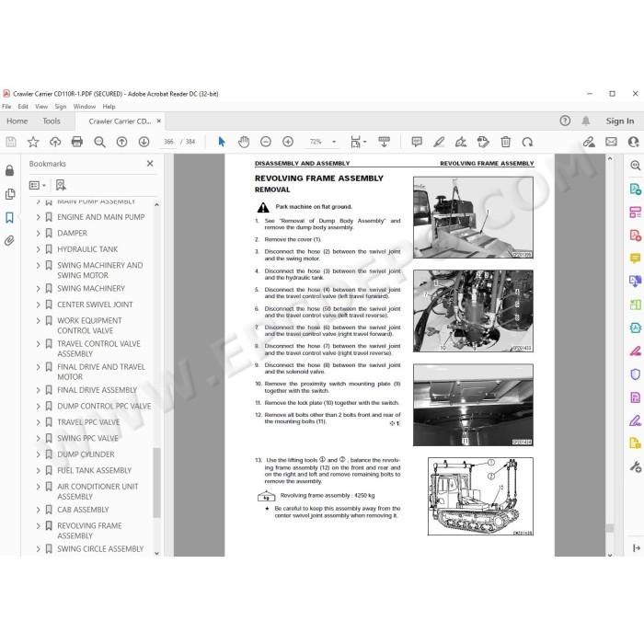
Task: Zoom out with minus icon
Action: 266,142
